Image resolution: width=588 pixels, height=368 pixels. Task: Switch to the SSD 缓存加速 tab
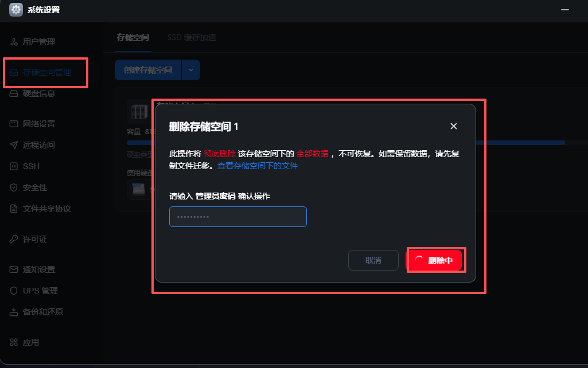coord(192,37)
